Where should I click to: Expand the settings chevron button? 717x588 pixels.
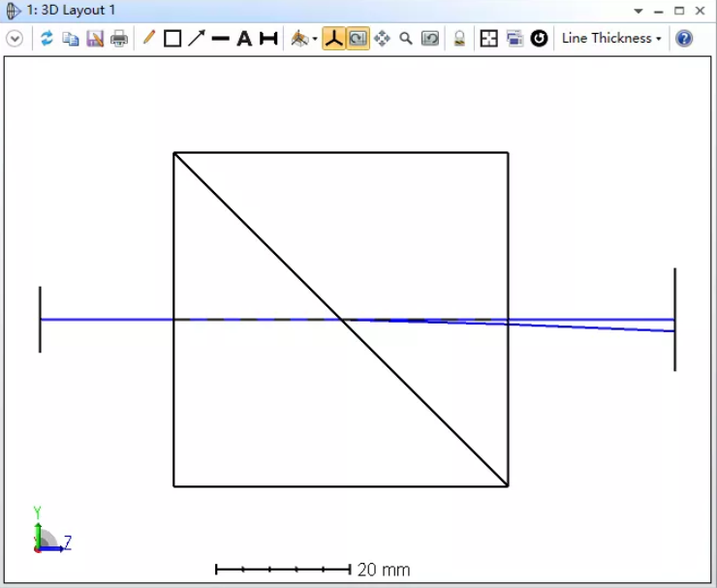point(15,39)
